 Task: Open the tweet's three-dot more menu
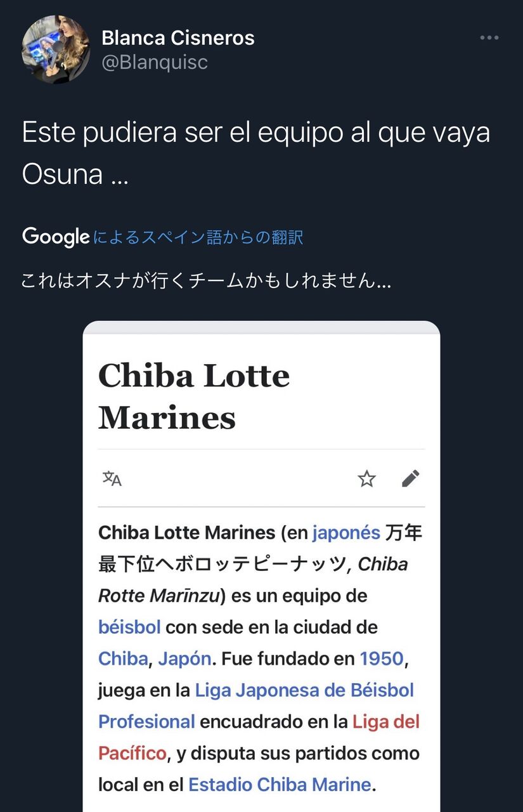point(489,38)
